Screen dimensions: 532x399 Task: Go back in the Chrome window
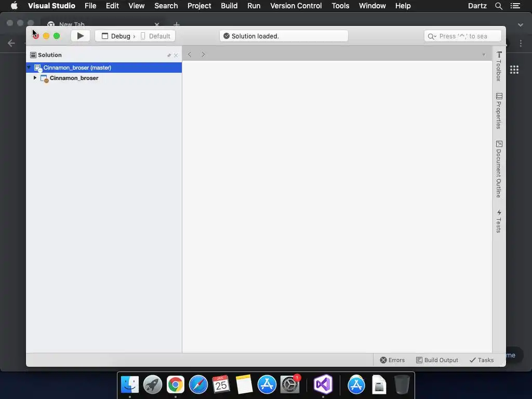11,43
